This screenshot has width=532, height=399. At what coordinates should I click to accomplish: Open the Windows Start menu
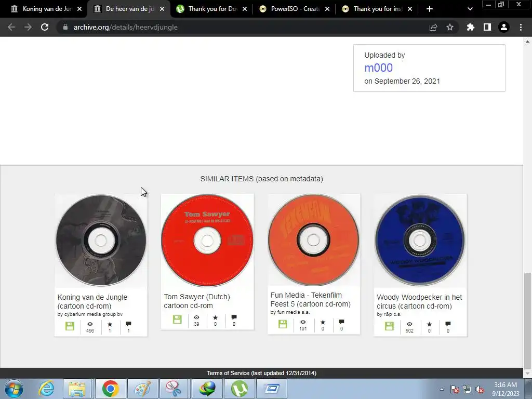coord(14,389)
